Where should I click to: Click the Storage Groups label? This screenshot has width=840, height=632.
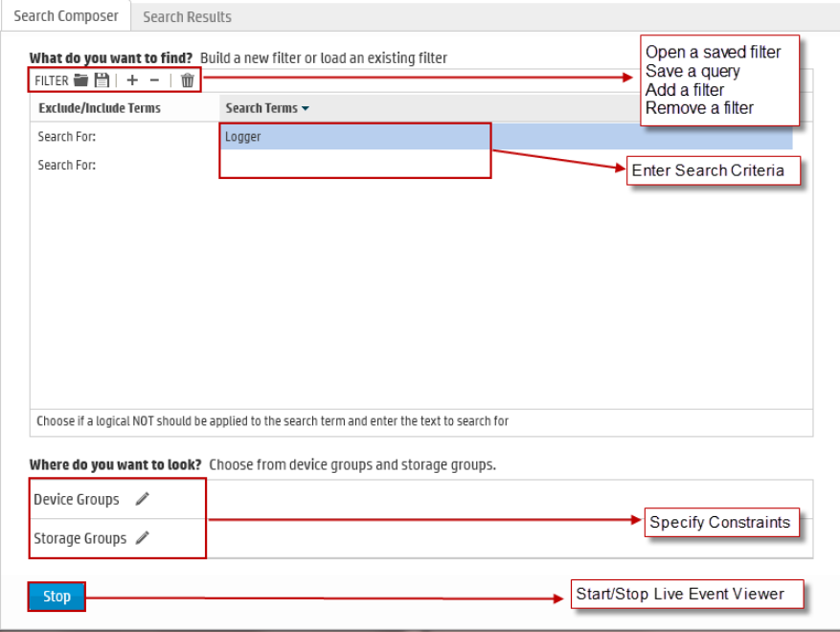click(80, 538)
